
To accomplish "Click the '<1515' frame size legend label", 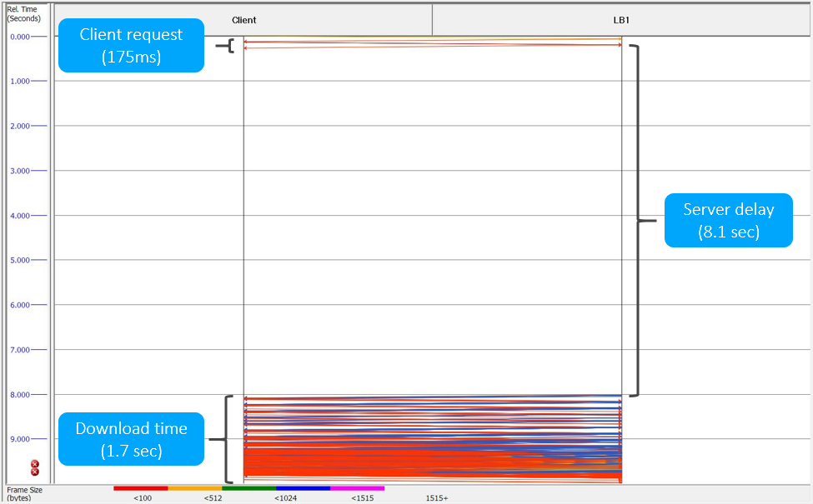I will pos(363,498).
